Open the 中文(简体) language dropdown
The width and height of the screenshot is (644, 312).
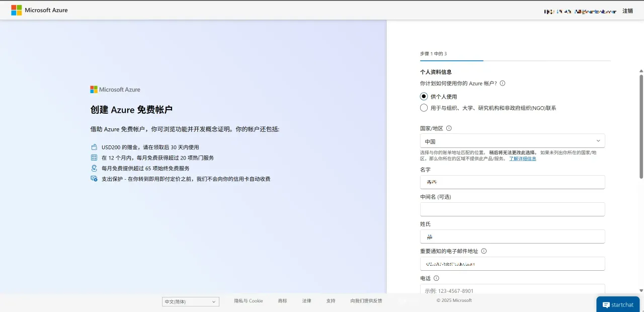pyautogui.click(x=191, y=302)
